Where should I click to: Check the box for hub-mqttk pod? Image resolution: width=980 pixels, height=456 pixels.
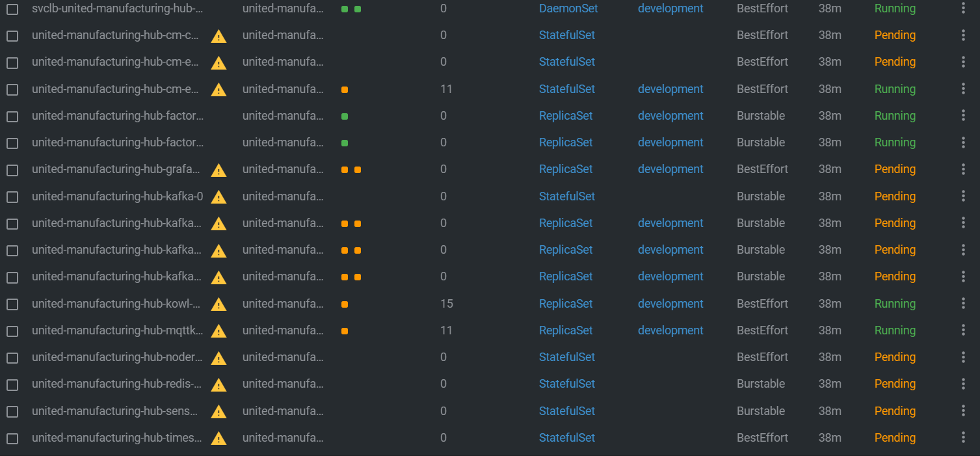(12, 331)
